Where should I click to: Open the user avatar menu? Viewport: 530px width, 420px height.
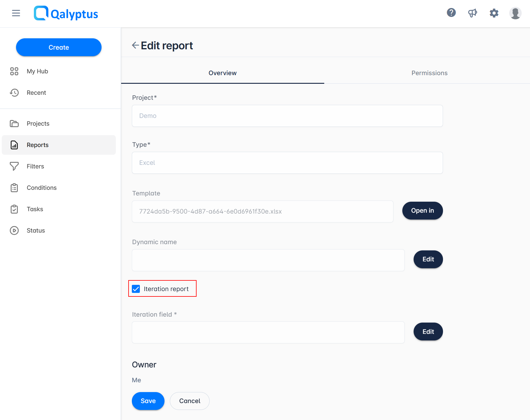pyautogui.click(x=515, y=13)
